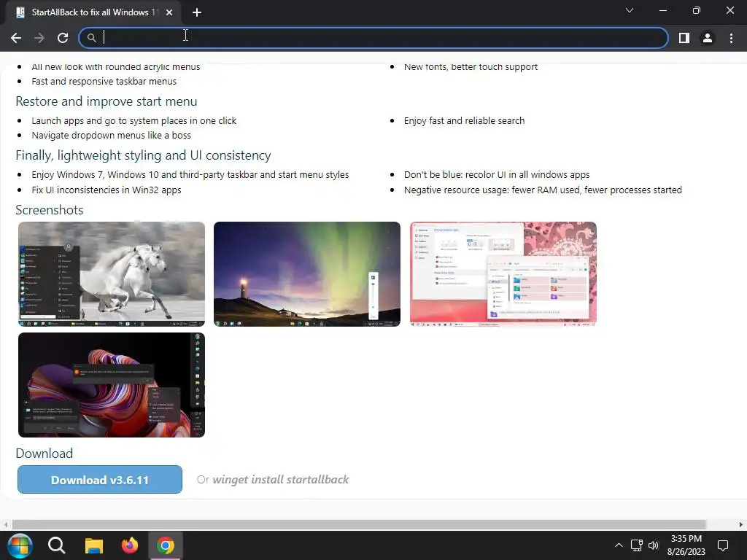Image resolution: width=747 pixels, height=560 pixels.
Task: Click 'Finally, lightweight styling and UI consistency' heading
Action: click(x=144, y=155)
